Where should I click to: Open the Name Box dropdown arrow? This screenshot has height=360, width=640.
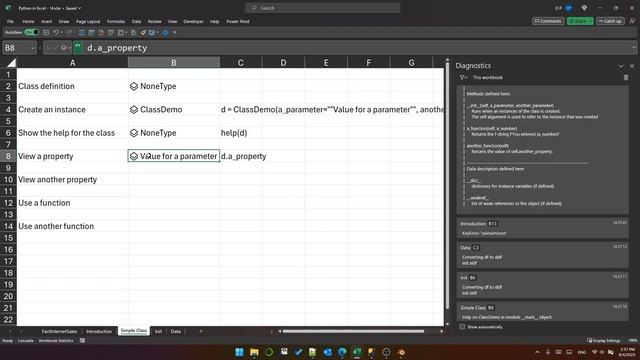point(32,48)
